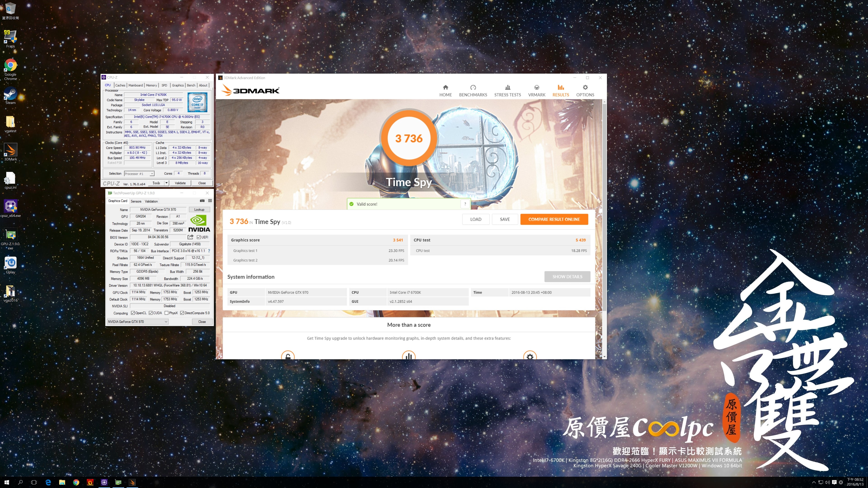
Task: Show hidden system tray icons chevron
Action: (814, 482)
